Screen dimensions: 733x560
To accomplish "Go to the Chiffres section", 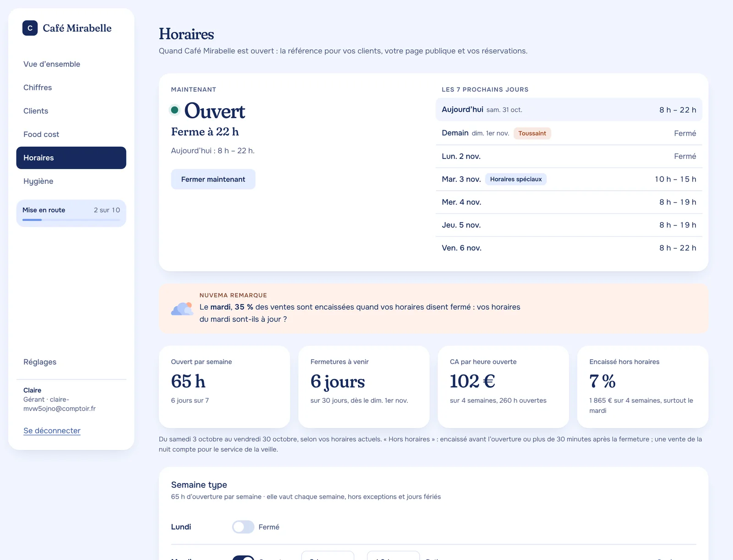I will click(71, 88).
